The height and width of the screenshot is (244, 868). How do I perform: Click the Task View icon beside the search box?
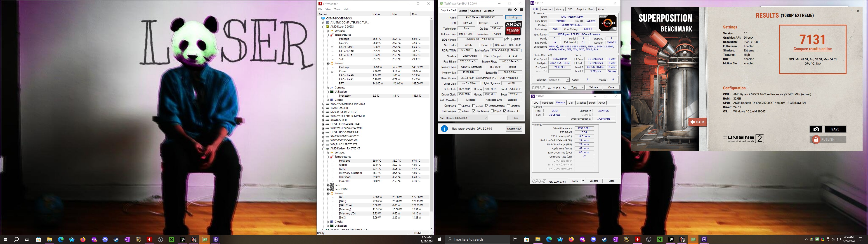(515, 239)
